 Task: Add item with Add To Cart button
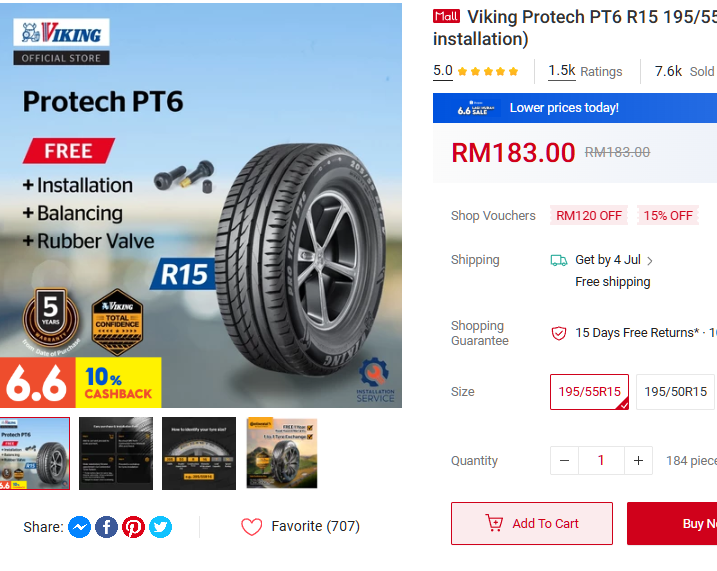point(531,524)
